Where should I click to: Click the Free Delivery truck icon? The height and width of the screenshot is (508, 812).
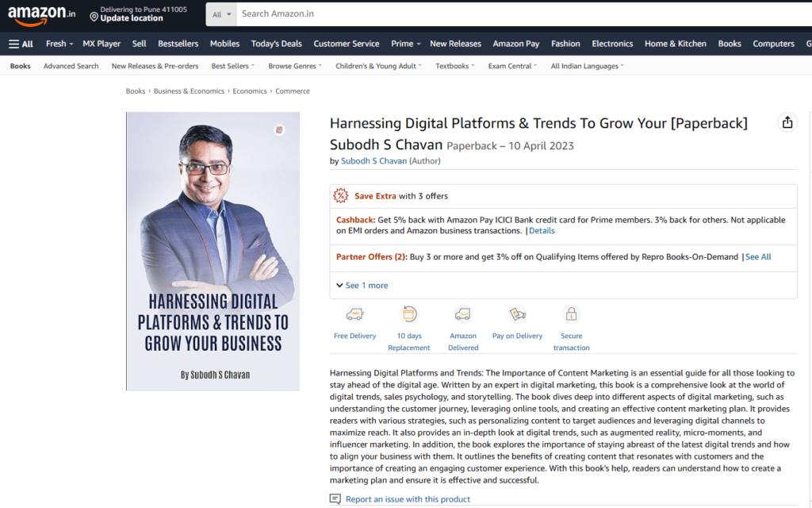[x=354, y=314]
